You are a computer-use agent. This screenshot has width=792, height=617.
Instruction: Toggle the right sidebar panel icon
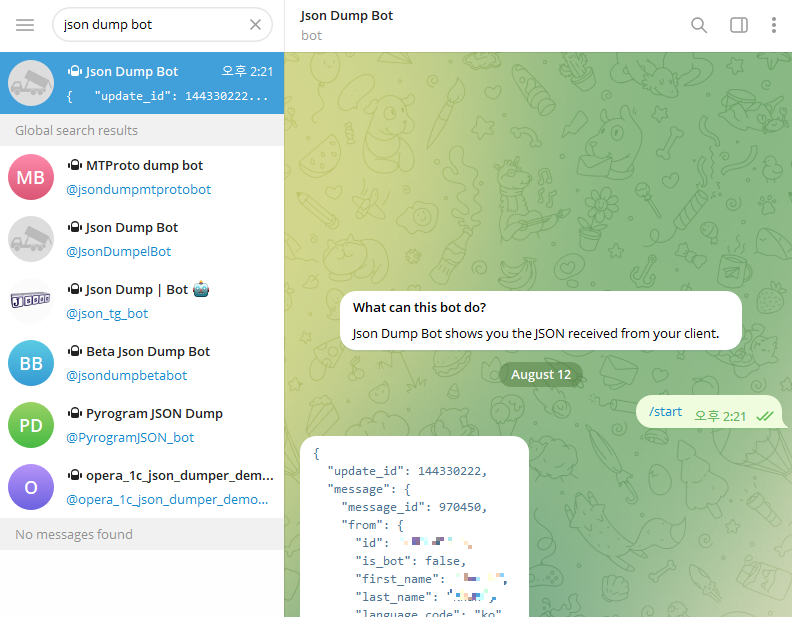point(738,25)
